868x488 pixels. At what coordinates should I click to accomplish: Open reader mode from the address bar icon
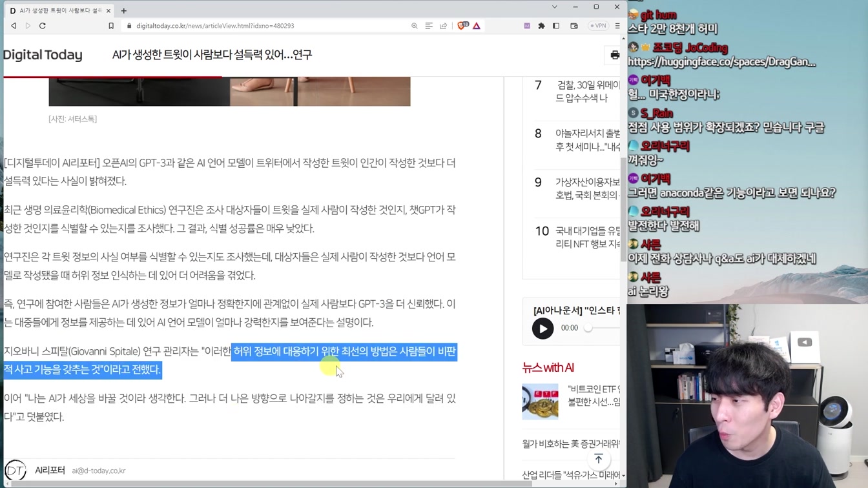click(429, 26)
